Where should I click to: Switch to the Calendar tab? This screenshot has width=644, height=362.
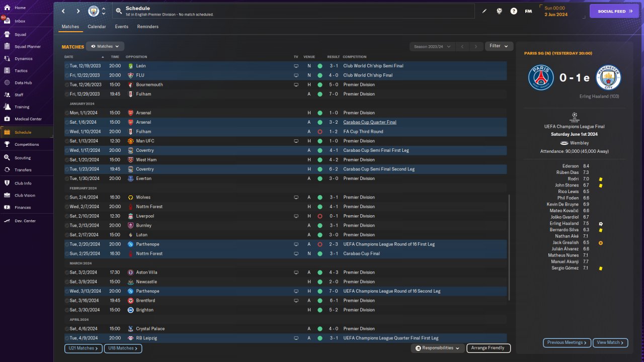(97, 27)
